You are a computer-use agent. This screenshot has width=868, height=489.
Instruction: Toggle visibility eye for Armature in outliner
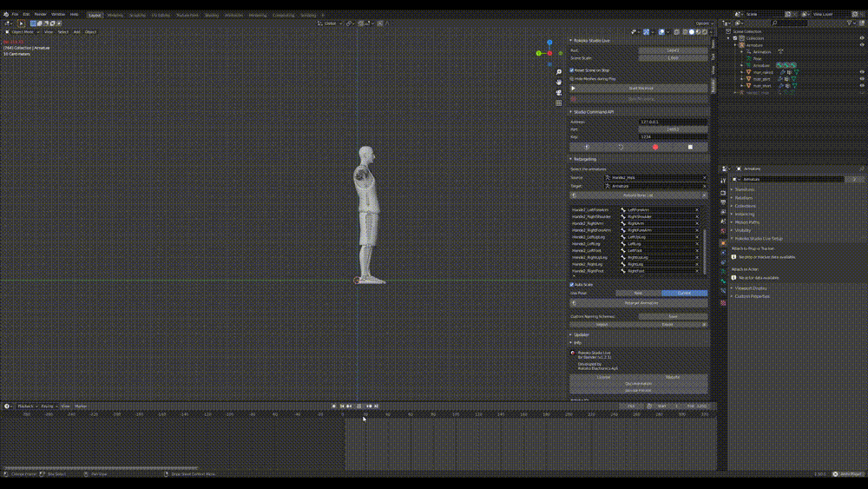(862, 45)
